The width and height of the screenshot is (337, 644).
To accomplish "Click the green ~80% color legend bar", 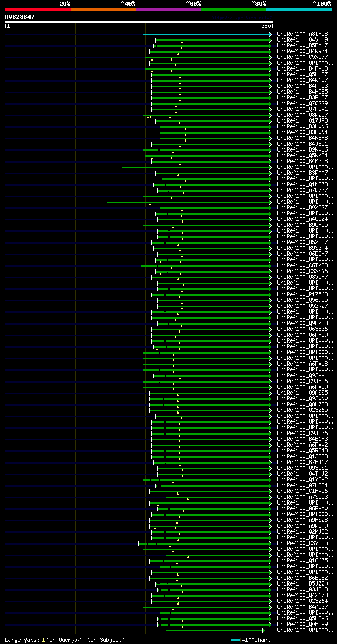I will click(233, 9).
